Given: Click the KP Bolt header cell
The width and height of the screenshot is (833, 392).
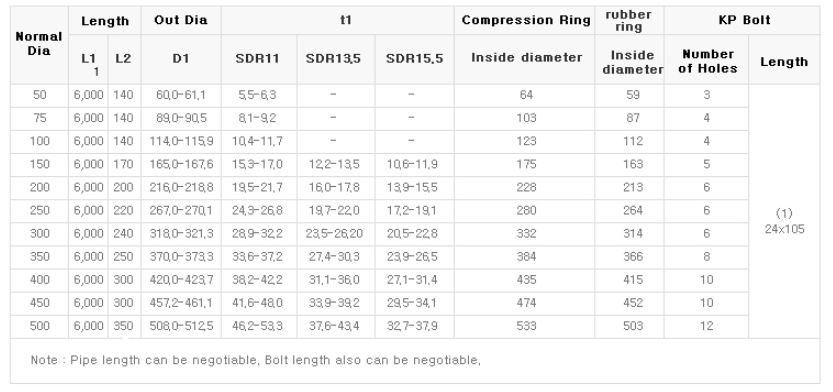Looking at the screenshot, I should [742, 21].
